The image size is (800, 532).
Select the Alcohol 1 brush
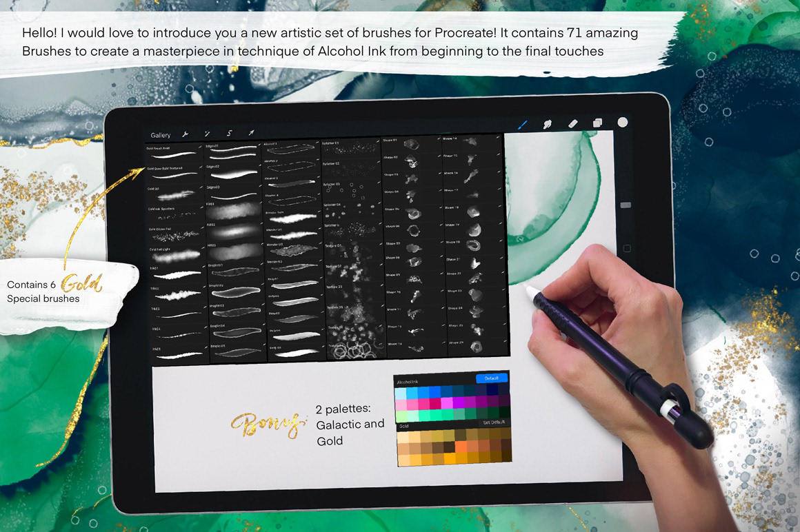(290, 150)
